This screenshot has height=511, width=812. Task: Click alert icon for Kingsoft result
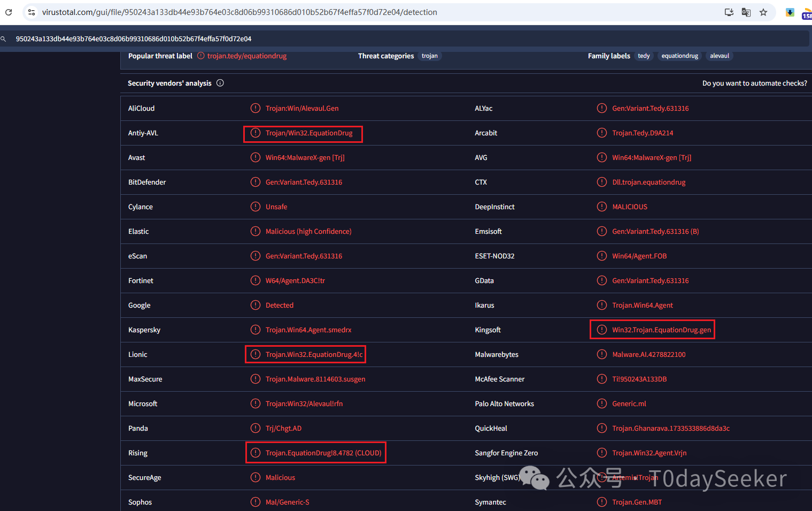(602, 330)
